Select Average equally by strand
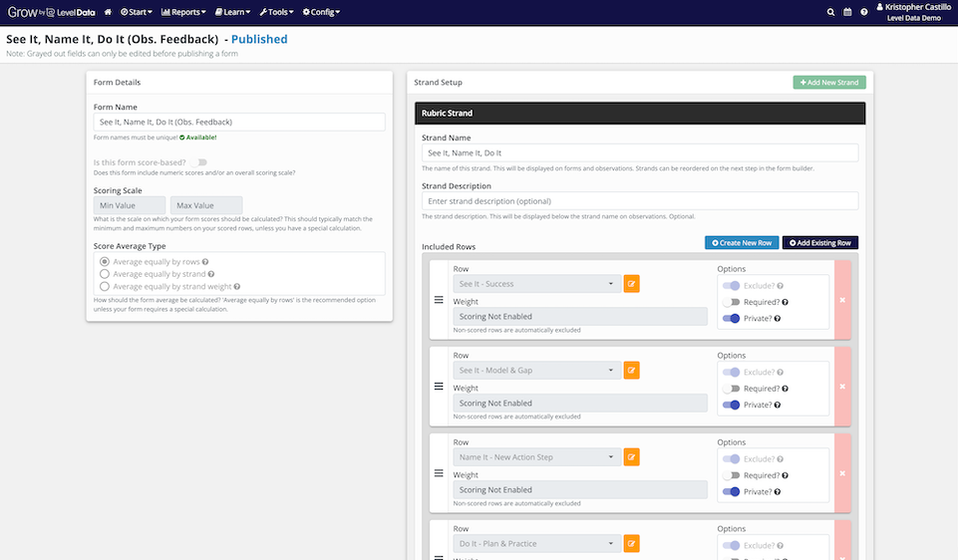 [105, 274]
